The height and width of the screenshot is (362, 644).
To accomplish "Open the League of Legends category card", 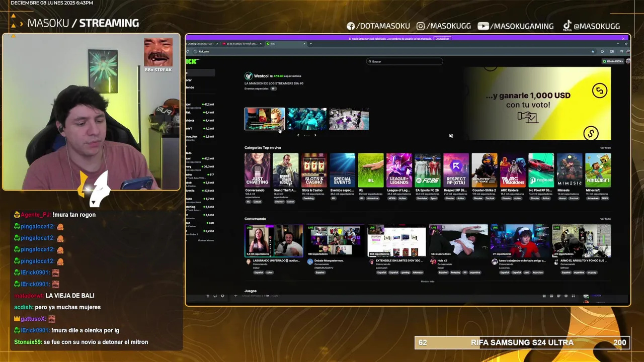I will click(x=399, y=170).
